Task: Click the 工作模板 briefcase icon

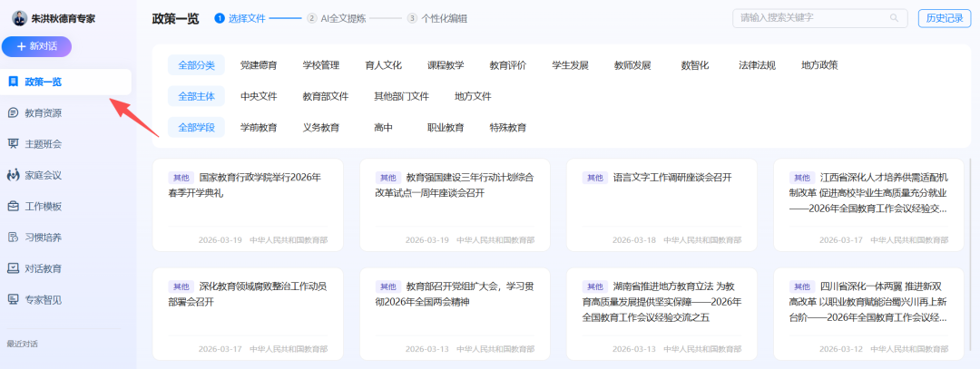Action: click(x=13, y=207)
